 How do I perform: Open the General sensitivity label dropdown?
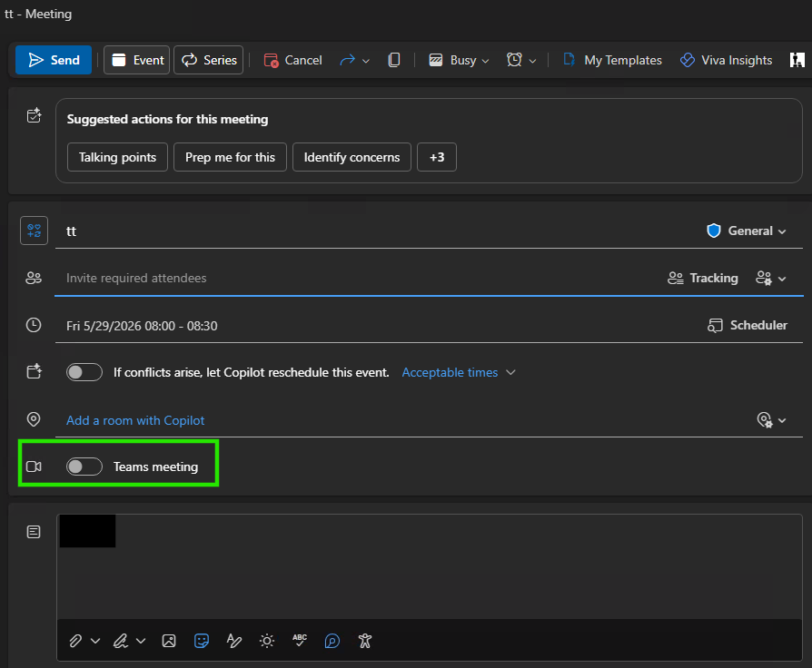point(747,231)
